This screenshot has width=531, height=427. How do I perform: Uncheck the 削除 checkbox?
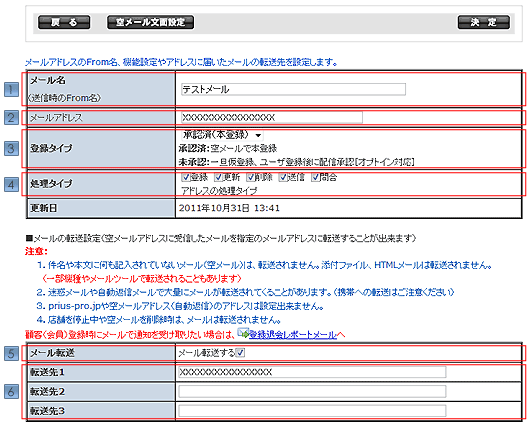click(x=251, y=177)
